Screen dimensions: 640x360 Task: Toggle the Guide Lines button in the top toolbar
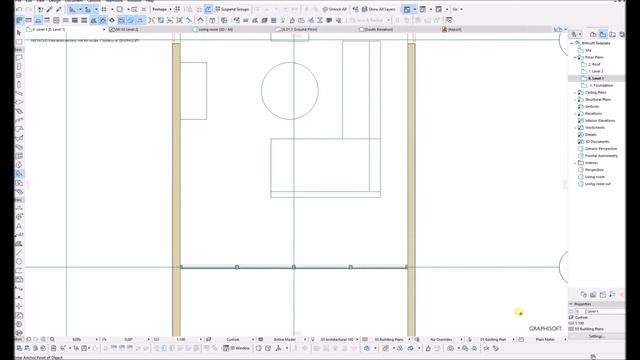pyautogui.click(x=72, y=9)
